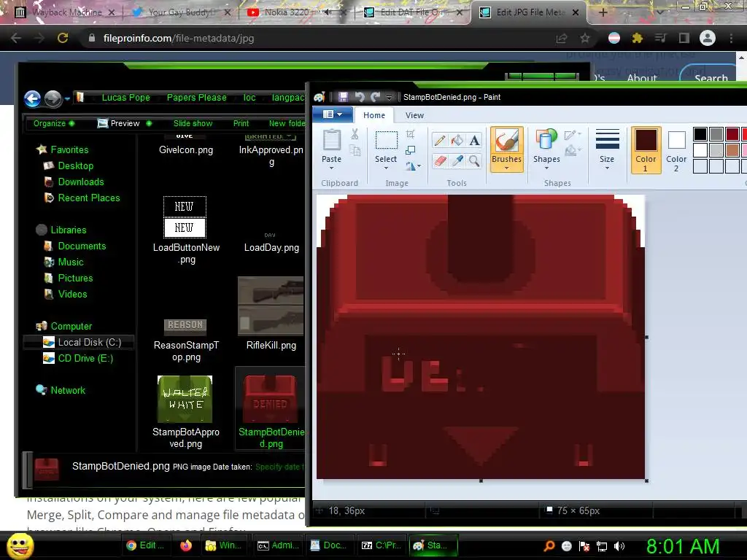Click the Papers Please breadcrumb
The image size is (747, 560).
(x=196, y=98)
